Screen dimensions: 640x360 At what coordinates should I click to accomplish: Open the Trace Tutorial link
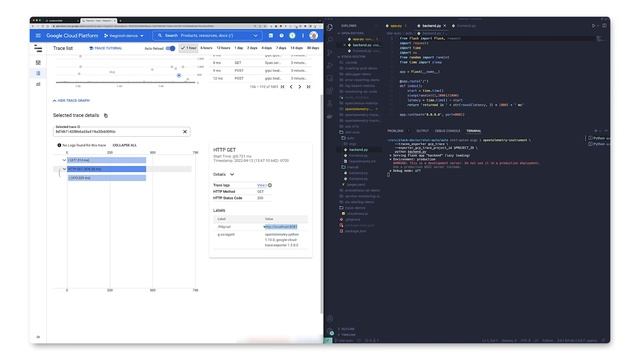click(106, 48)
